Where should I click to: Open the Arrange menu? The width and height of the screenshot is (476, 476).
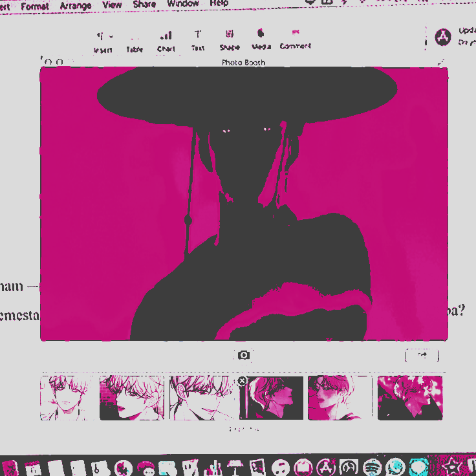point(76,5)
